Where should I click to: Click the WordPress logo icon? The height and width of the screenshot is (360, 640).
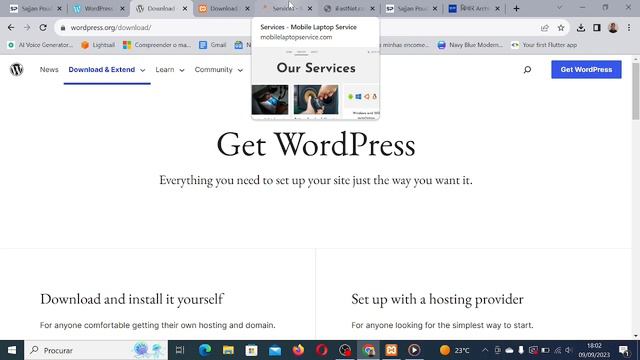pos(16,70)
